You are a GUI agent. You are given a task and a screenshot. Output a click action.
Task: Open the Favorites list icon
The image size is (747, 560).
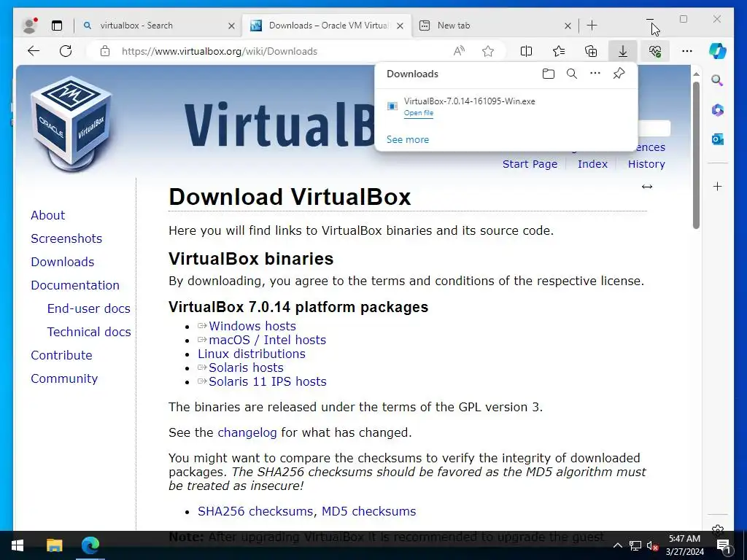click(x=559, y=51)
